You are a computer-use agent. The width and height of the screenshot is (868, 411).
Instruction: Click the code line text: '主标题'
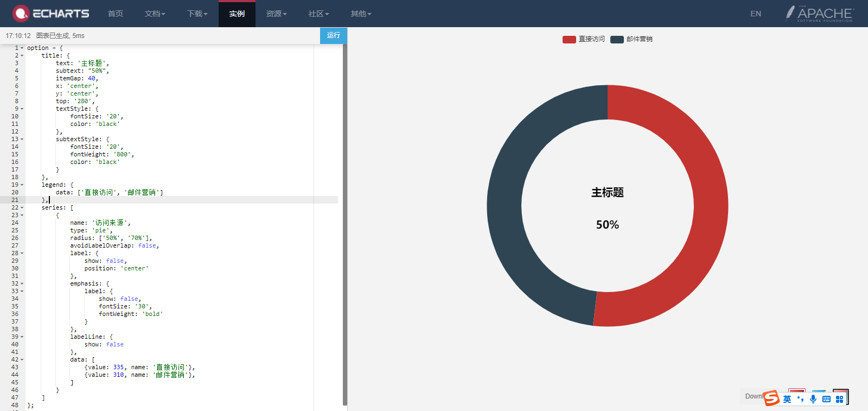tap(82, 64)
